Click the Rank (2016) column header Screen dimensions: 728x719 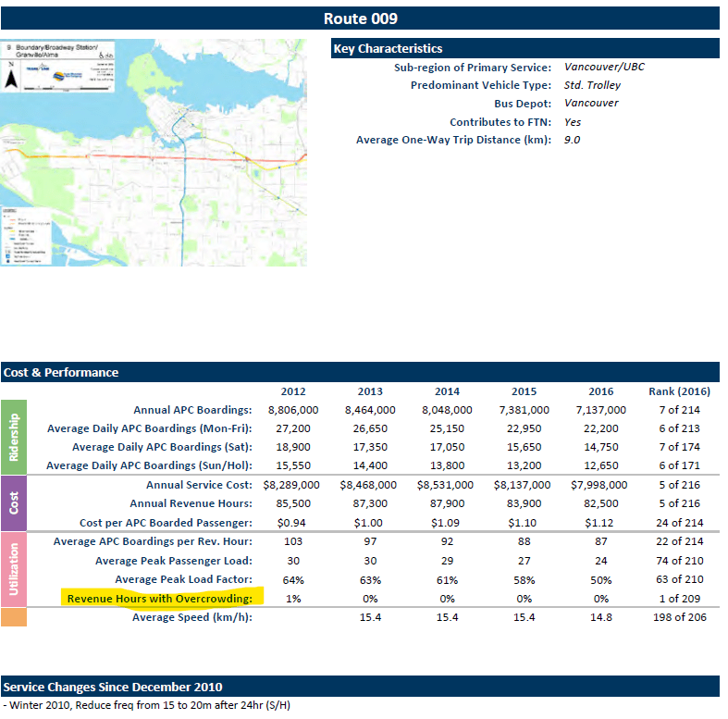[x=679, y=391]
